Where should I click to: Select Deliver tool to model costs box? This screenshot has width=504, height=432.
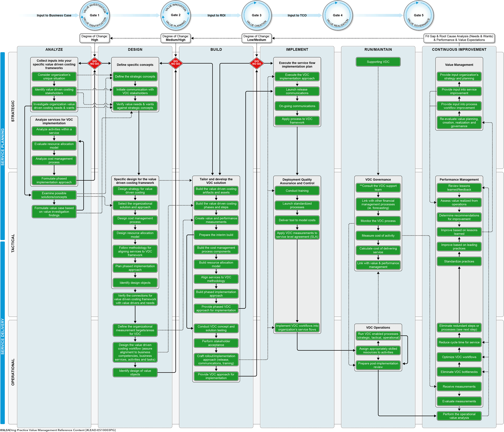[297, 220]
